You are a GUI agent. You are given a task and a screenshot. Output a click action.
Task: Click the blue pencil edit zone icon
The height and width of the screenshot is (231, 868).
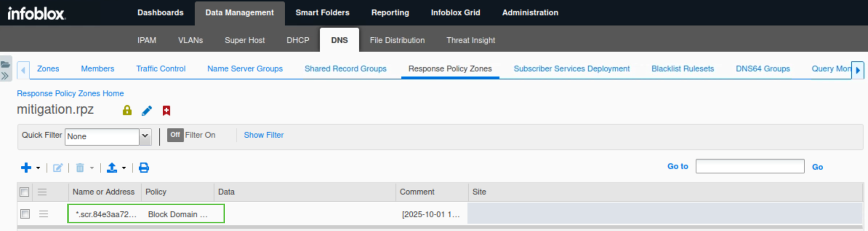coord(146,111)
